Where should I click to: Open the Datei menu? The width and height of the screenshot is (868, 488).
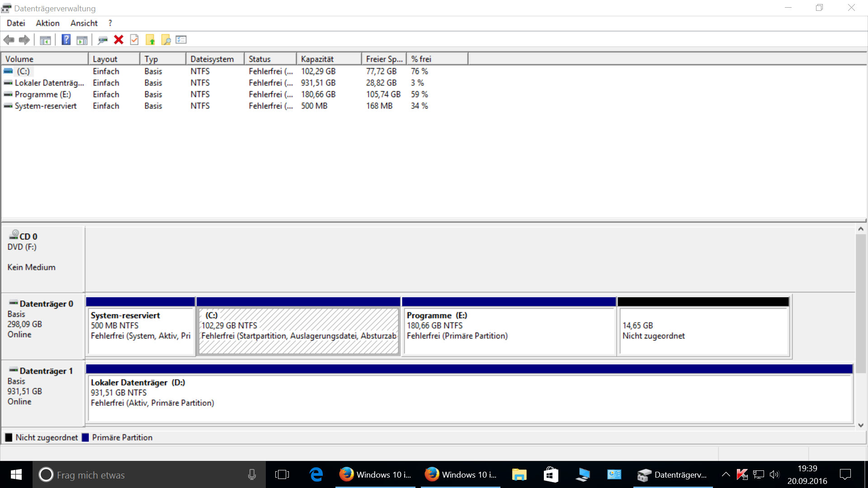[x=16, y=23]
